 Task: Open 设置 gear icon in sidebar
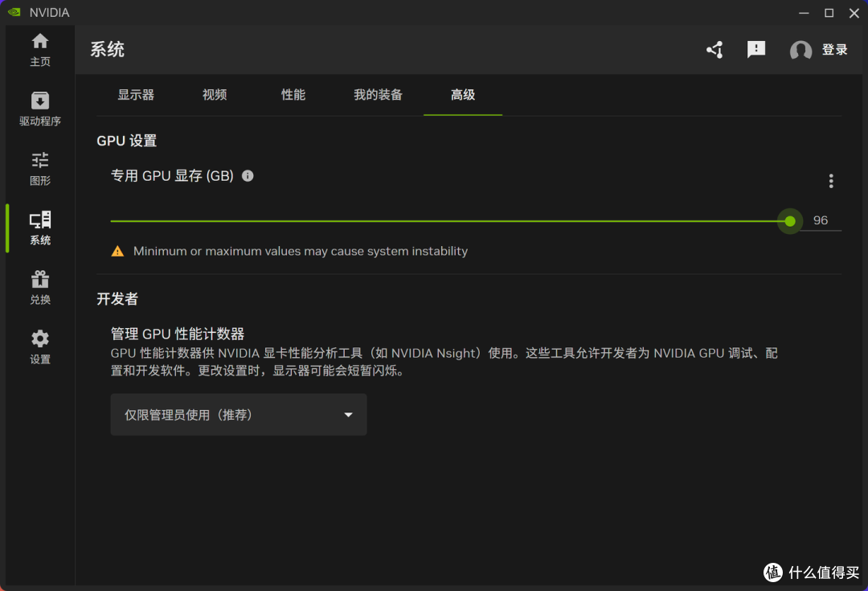[40, 339]
